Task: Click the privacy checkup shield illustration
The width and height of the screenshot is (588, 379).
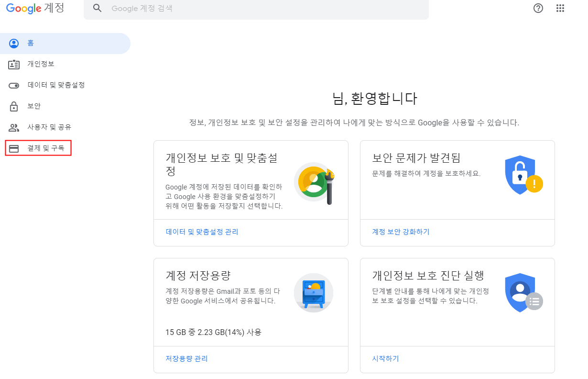Action: (x=523, y=293)
